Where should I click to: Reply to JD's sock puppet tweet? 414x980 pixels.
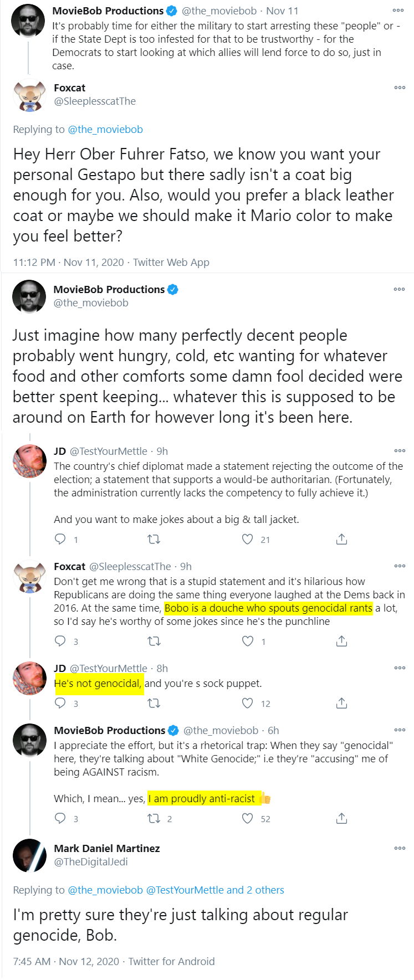pos(60,703)
